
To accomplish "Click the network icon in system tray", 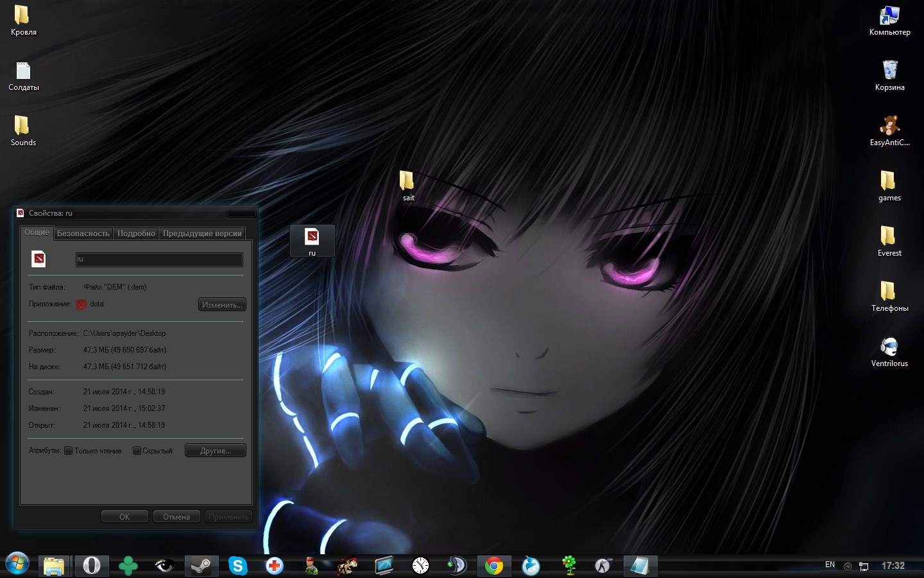I will coord(864,566).
